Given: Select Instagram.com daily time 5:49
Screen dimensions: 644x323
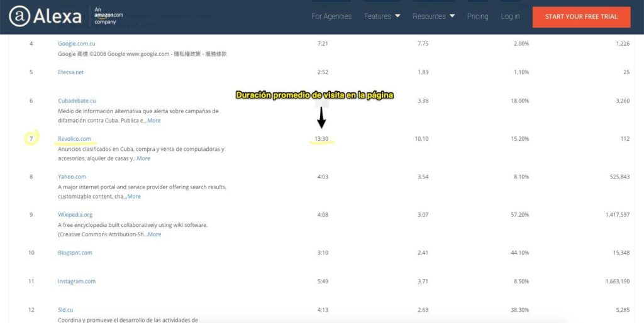Looking at the screenshot, I should coord(323,282).
